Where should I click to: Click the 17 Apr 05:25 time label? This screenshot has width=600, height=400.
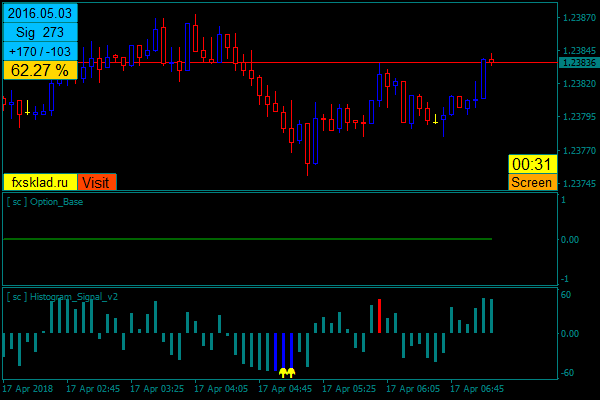tap(349, 389)
